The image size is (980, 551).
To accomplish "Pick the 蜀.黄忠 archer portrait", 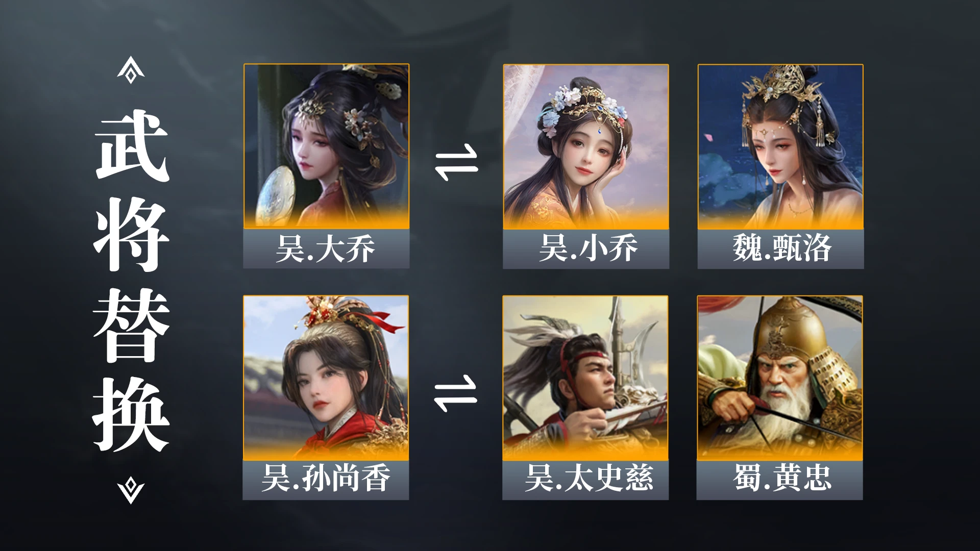I will [x=780, y=378].
